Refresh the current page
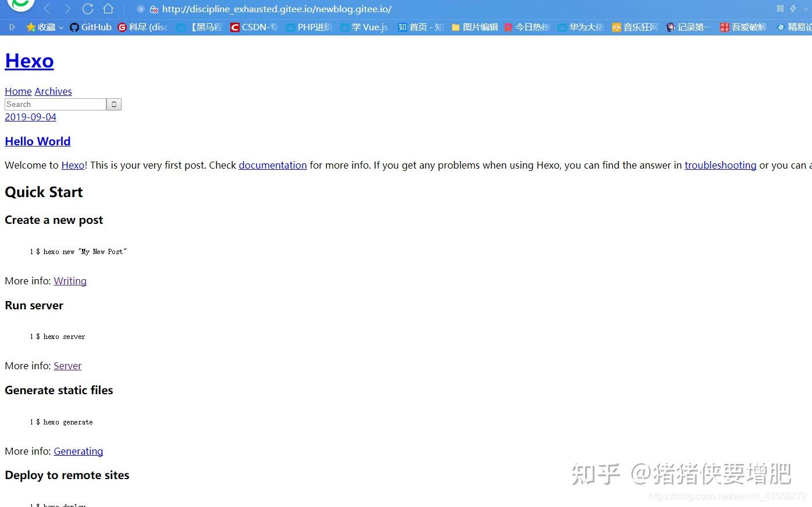This screenshot has width=812, height=507. pos(88,9)
